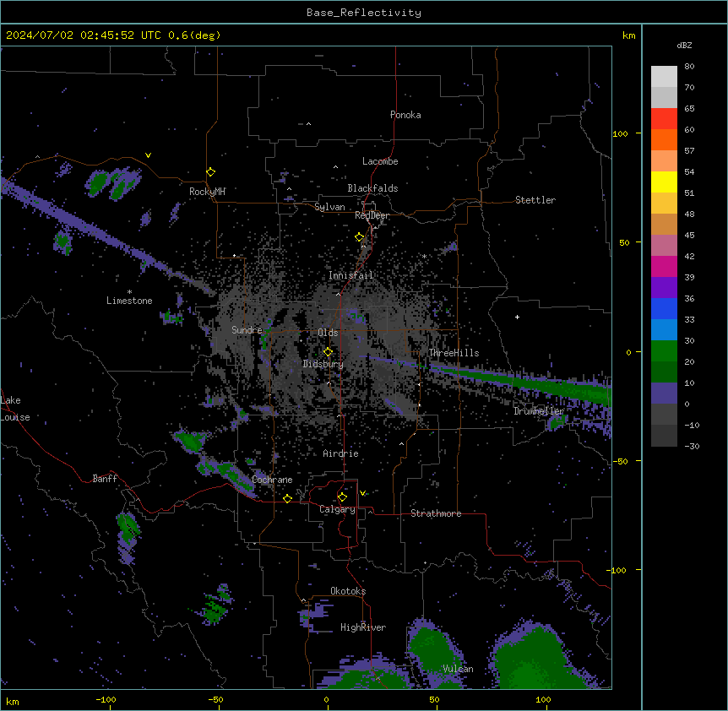Click the ThreeHills city label
This screenshot has height=711, width=728.
click(454, 353)
